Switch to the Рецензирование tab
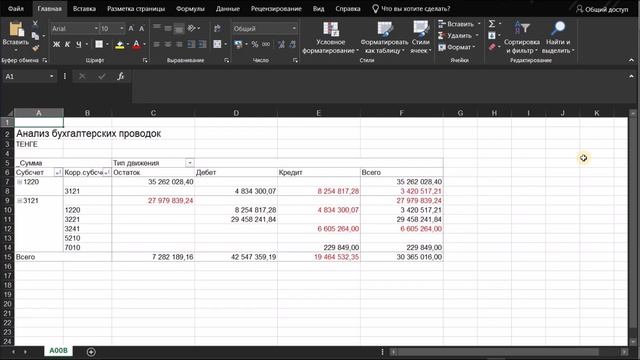The image size is (640, 360). pos(276,9)
